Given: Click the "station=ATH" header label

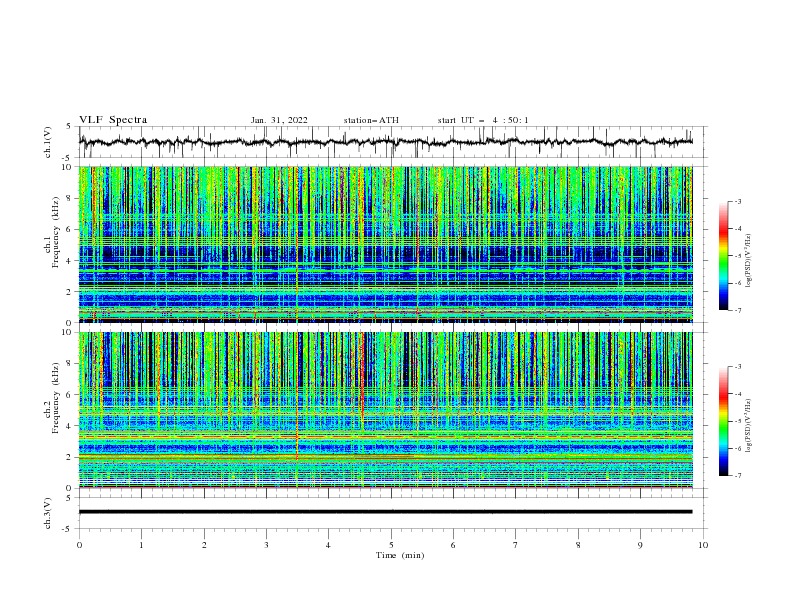Looking at the screenshot, I should tap(371, 120).
